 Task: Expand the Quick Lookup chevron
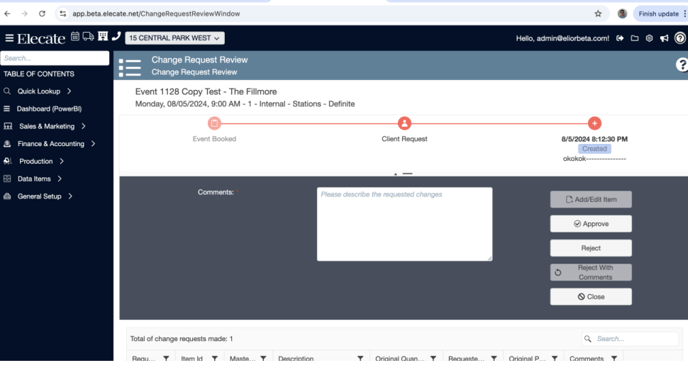pyautogui.click(x=69, y=91)
